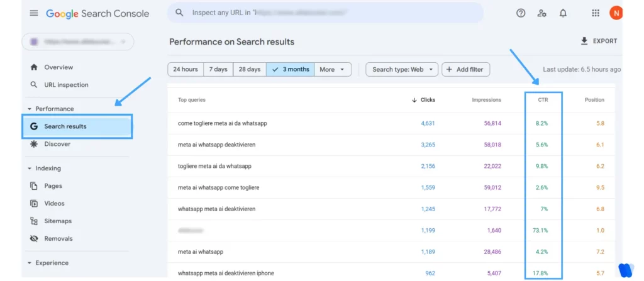Open Search results in the sidebar
The image size is (644, 281).
pyautogui.click(x=77, y=126)
